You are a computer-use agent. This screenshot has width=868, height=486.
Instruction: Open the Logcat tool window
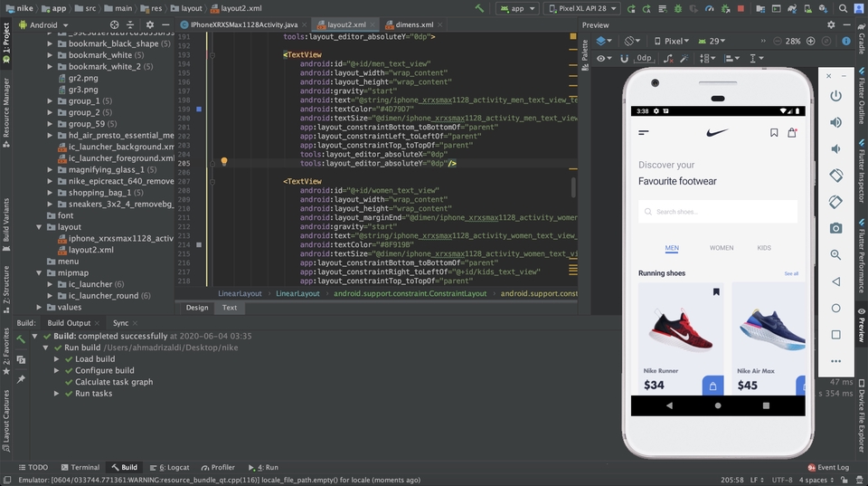(x=170, y=467)
